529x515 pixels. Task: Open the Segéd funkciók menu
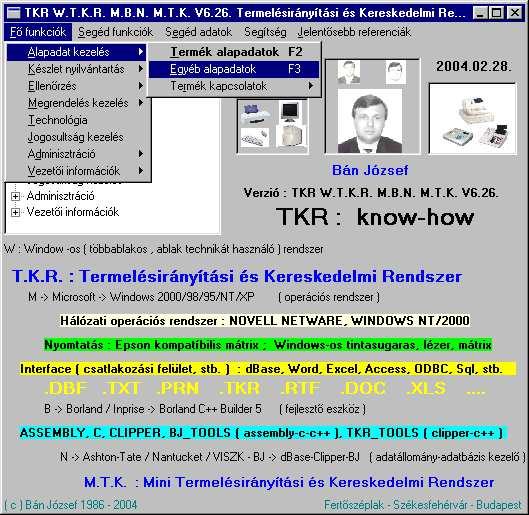(x=115, y=32)
